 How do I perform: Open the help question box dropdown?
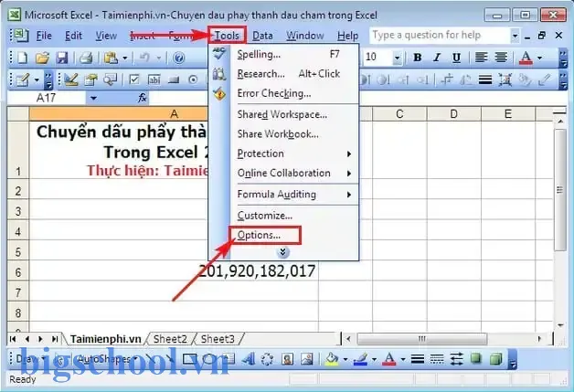[515, 36]
